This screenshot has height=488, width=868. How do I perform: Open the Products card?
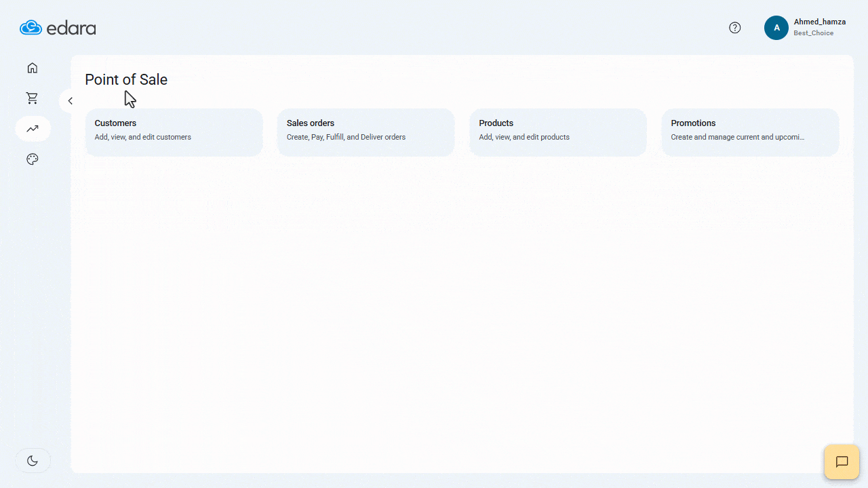[x=558, y=132]
